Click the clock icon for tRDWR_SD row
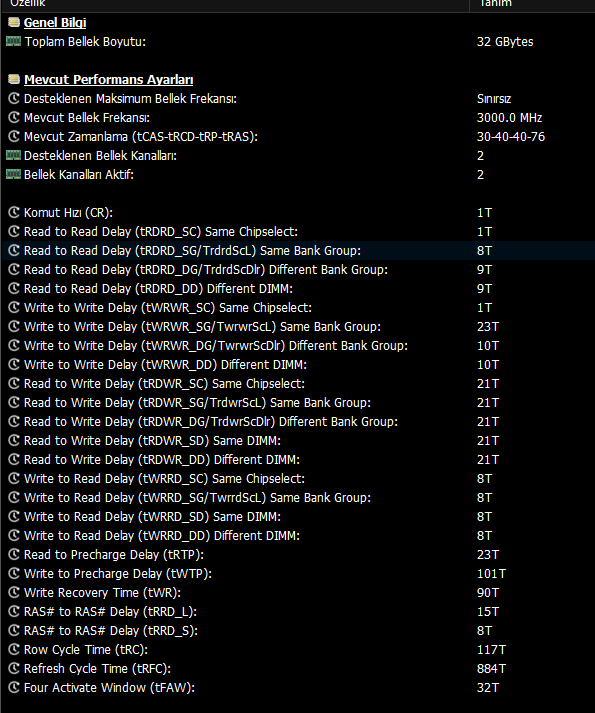The height and width of the screenshot is (713, 595). click(x=14, y=441)
